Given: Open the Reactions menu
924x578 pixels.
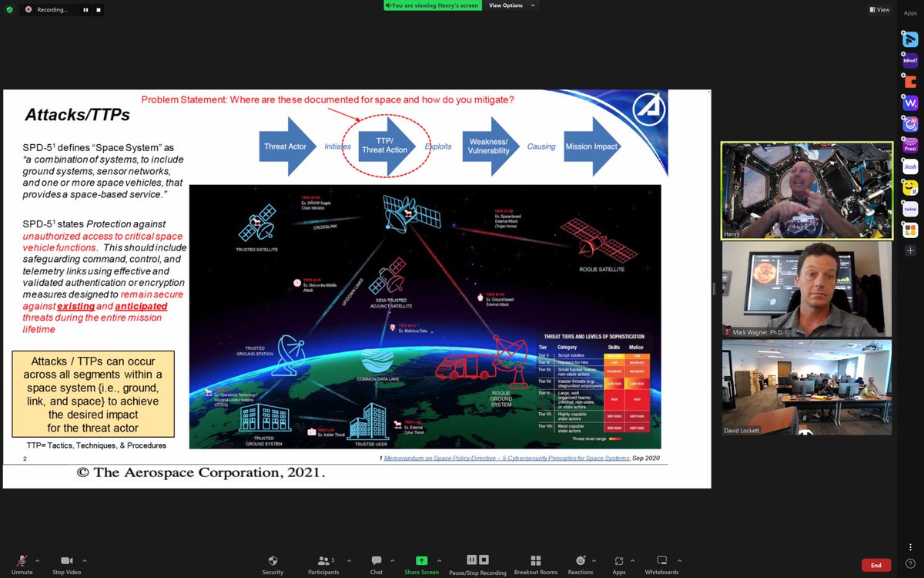Looking at the screenshot, I should tap(581, 564).
